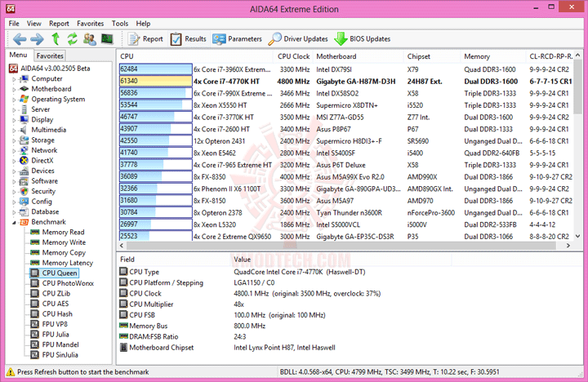Open benchmark Parameters
This screenshot has width=588, height=382.
coord(237,39)
